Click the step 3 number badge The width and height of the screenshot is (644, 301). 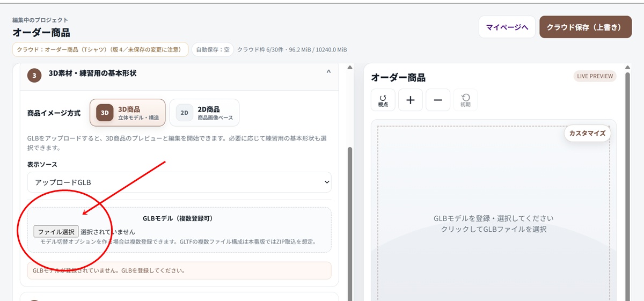tap(34, 76)
